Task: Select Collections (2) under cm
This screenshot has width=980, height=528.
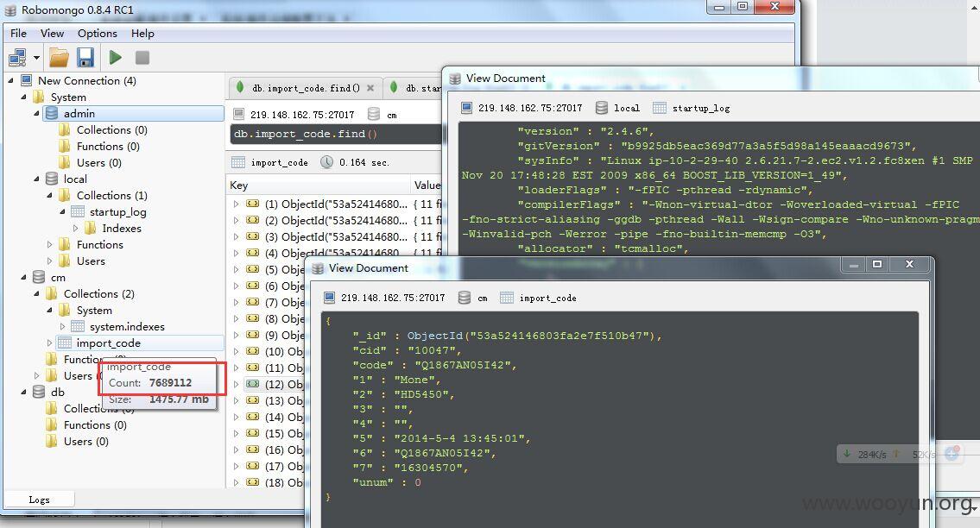Action: [x=98, y=293]
